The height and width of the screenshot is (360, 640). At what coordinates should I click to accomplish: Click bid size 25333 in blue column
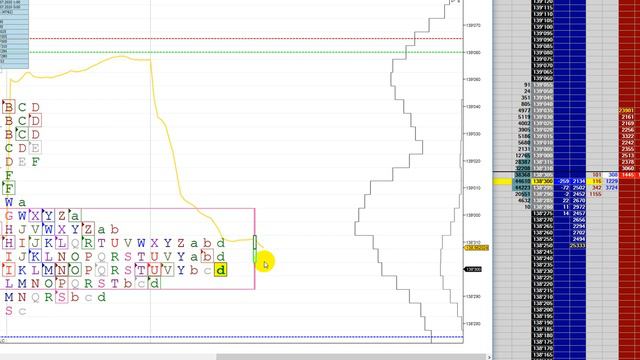[x=577, y=246]
